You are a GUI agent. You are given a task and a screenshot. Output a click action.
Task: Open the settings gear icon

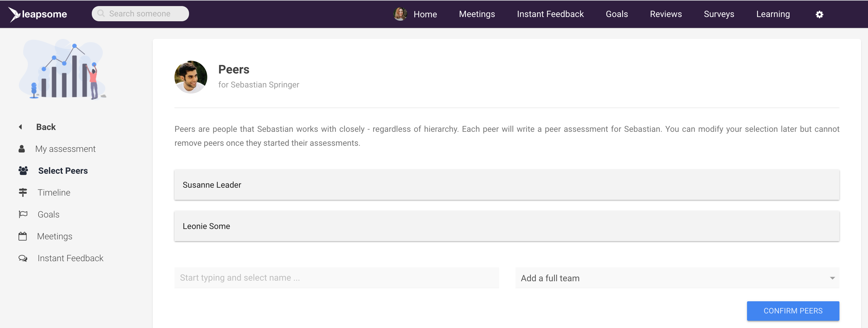pos(819,14)
